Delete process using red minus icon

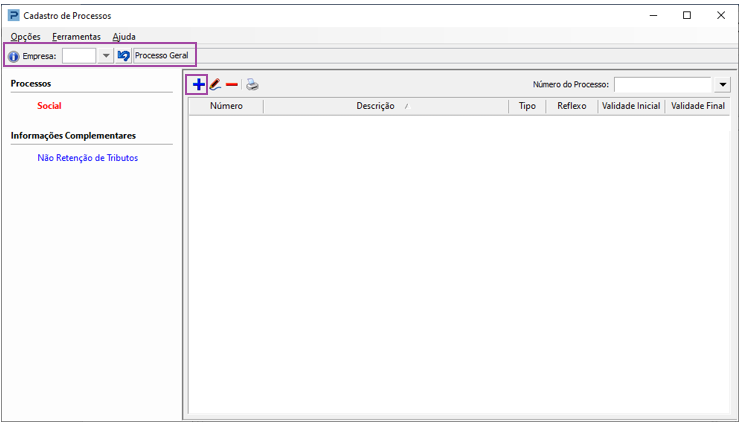click(x=232, y=85)
